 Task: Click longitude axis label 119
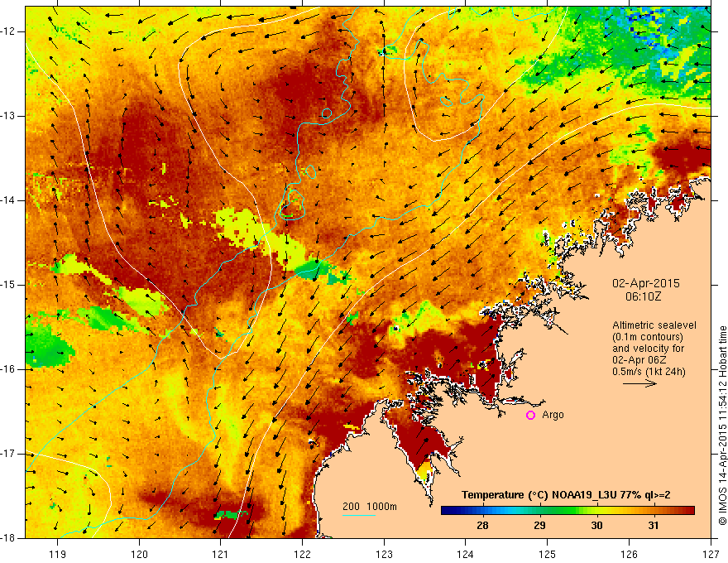[57, 554]
